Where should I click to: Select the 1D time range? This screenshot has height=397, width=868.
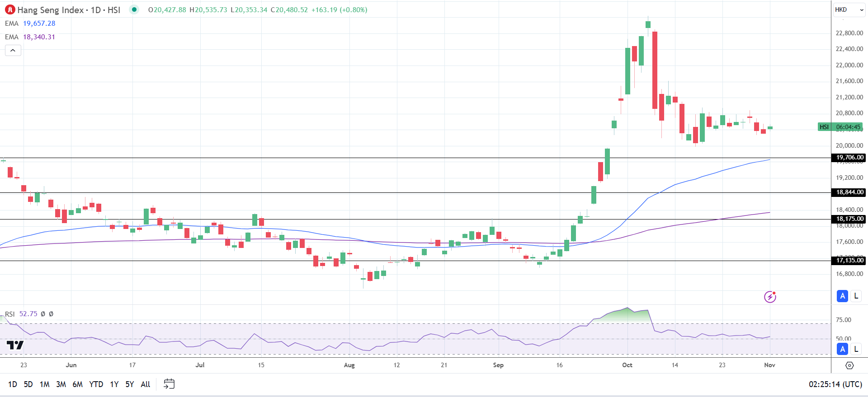[13, 384]
